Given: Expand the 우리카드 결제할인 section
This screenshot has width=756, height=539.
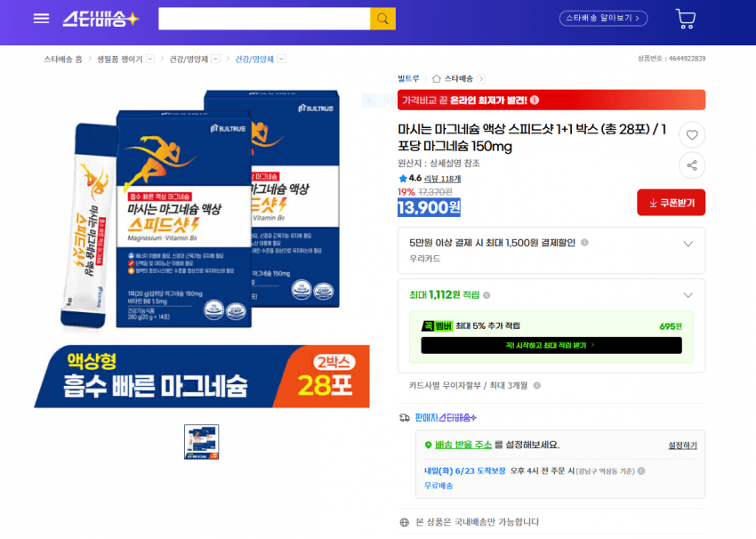Looking at the screenshot, I should tap(688, 244).
